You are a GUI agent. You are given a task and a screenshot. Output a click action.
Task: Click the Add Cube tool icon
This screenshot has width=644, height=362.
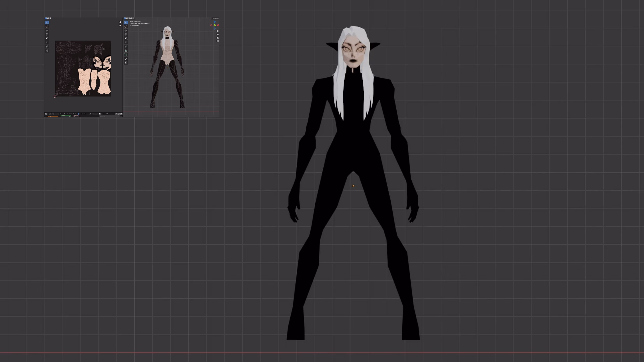click(126, 54)
